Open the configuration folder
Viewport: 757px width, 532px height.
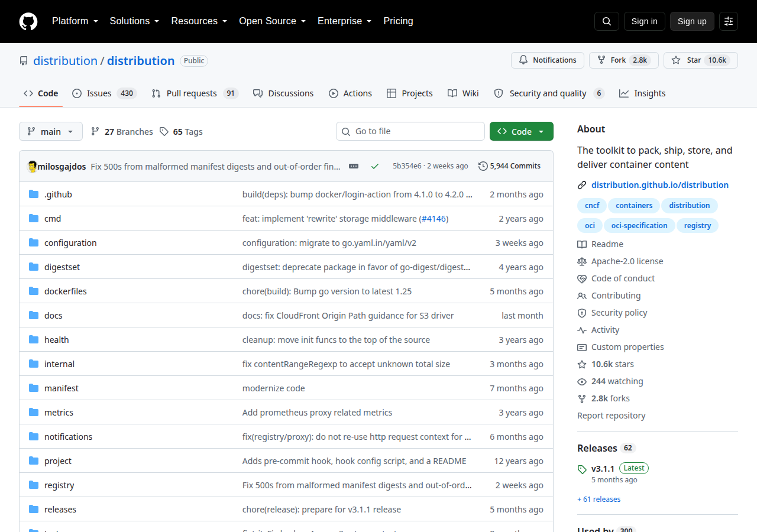tap(70, 243)
